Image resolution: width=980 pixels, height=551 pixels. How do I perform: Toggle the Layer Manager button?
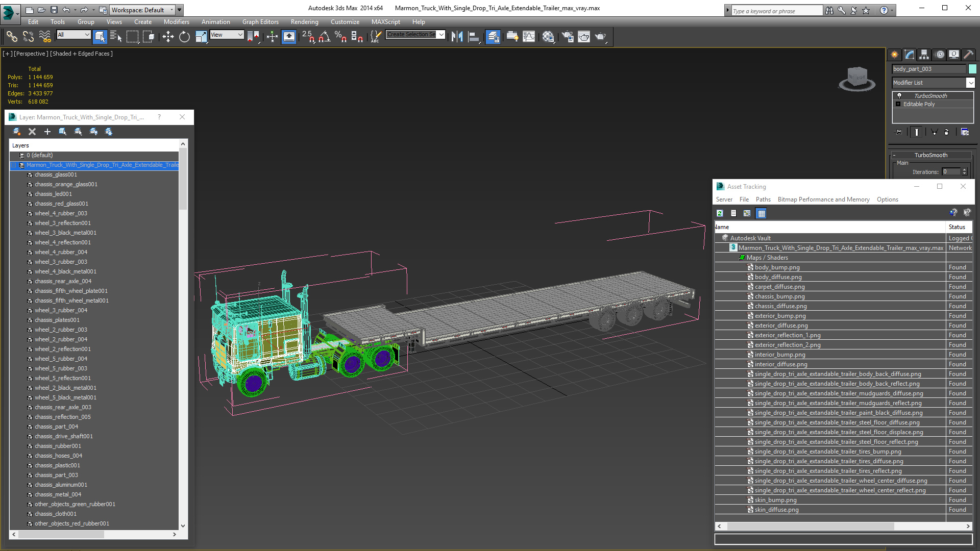pyautogui.click(x=493, y=36)
